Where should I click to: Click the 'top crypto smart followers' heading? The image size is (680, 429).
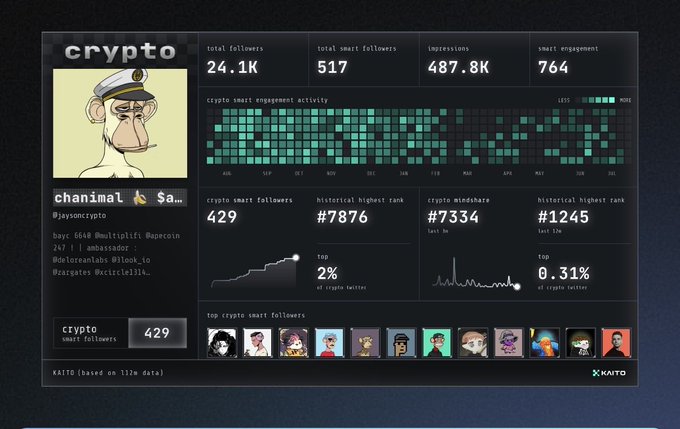[x=256, y=315]
